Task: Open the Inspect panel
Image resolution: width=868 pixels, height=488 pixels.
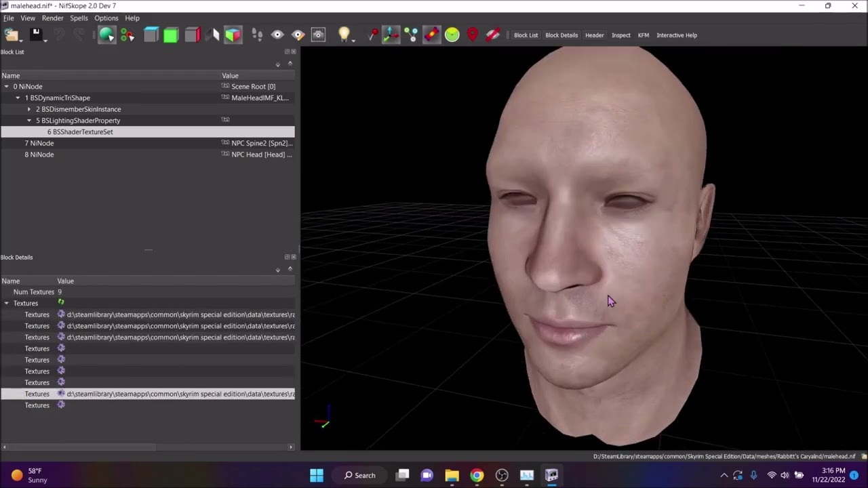Action: tap(620, 35)
